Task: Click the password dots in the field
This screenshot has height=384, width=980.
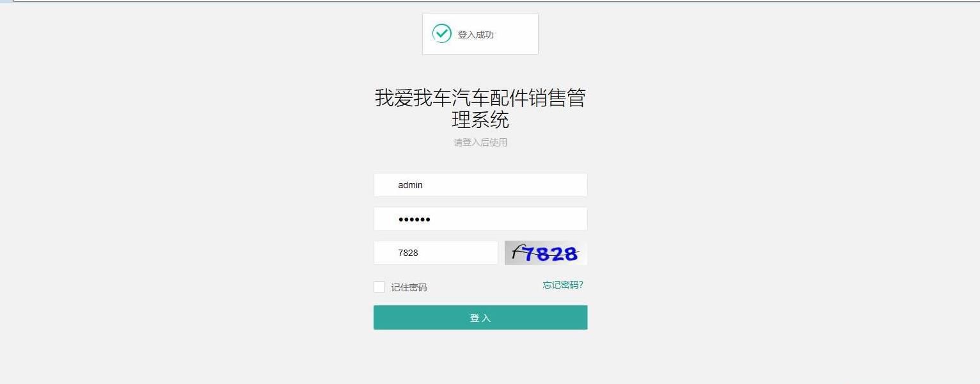Action: tap(414, 220)
